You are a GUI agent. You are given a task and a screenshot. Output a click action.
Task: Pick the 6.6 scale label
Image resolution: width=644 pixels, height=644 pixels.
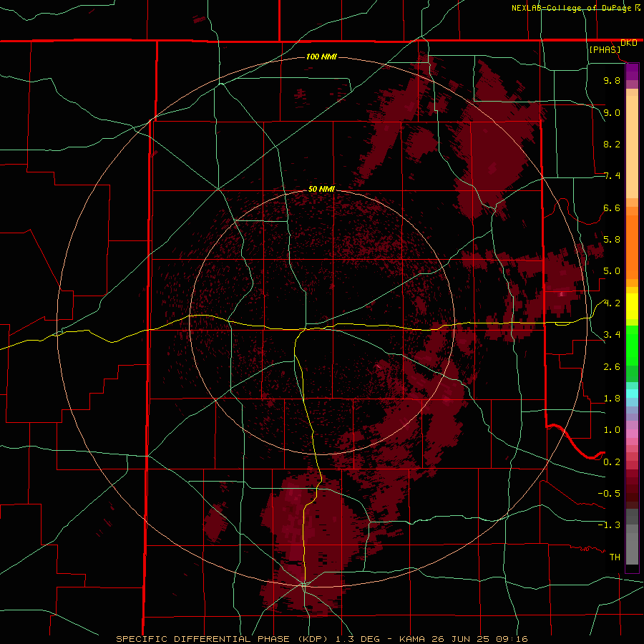[x=612, y=208]
